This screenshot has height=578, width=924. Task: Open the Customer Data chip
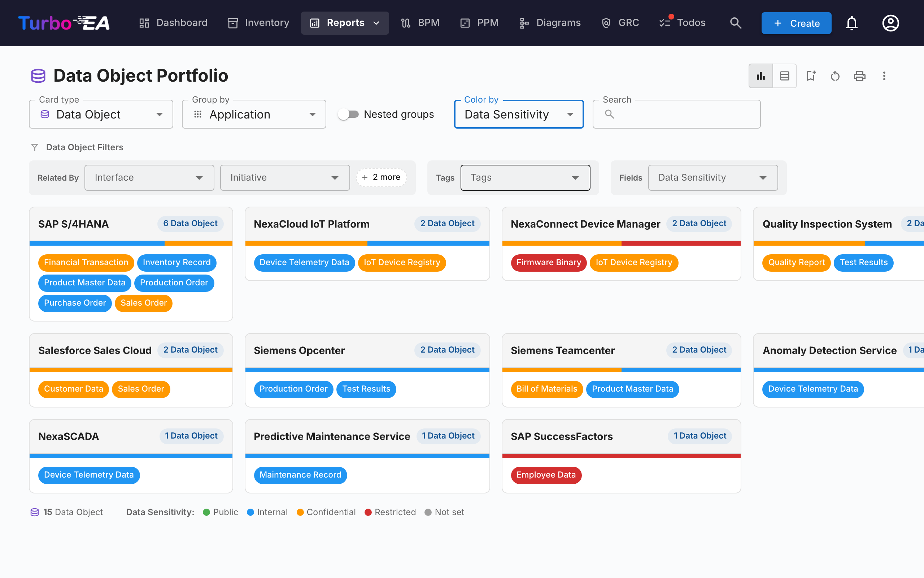[x=73, y=389]
